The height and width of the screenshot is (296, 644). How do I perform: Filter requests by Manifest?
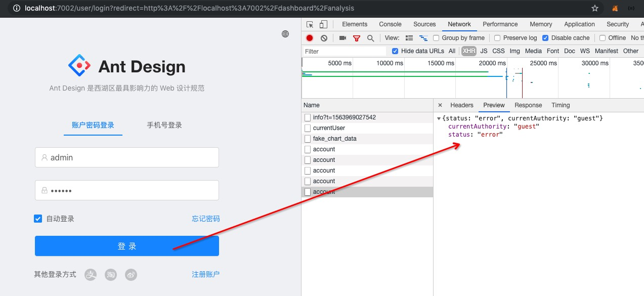(x=606, y=51)
